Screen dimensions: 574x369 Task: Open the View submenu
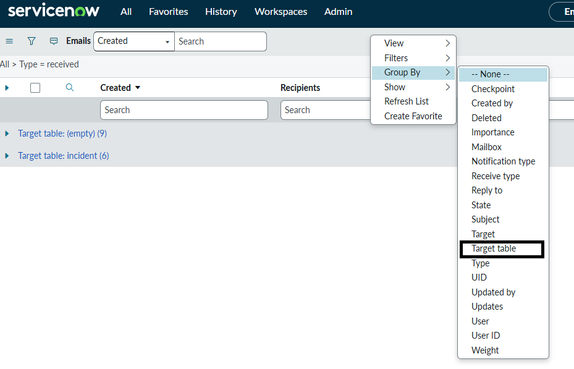coord(414,43)
